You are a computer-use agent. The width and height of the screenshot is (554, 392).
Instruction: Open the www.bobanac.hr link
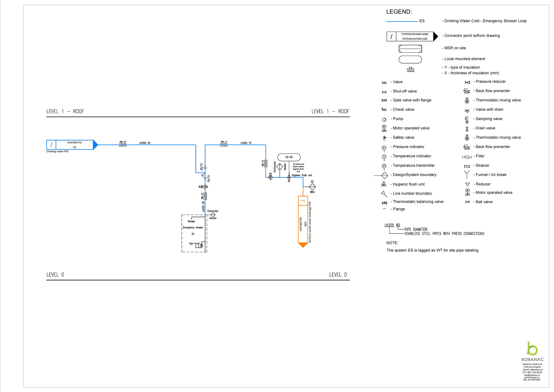(532, 378)
